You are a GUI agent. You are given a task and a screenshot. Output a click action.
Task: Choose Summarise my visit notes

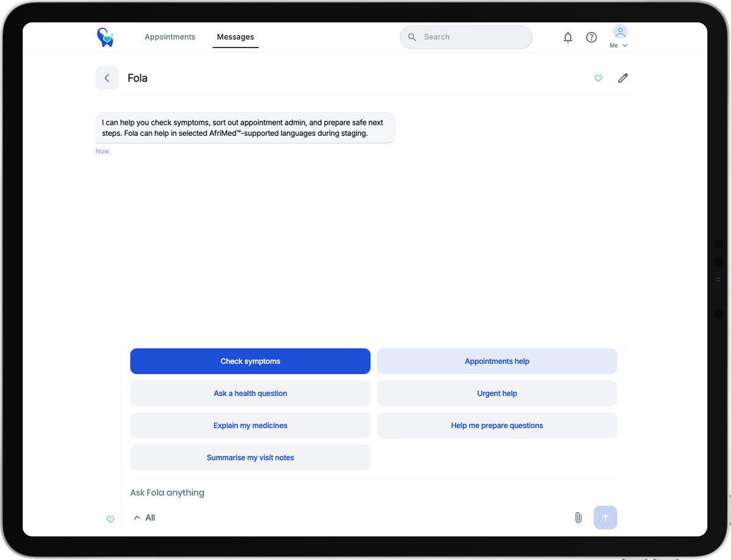(x=250, y=458)
